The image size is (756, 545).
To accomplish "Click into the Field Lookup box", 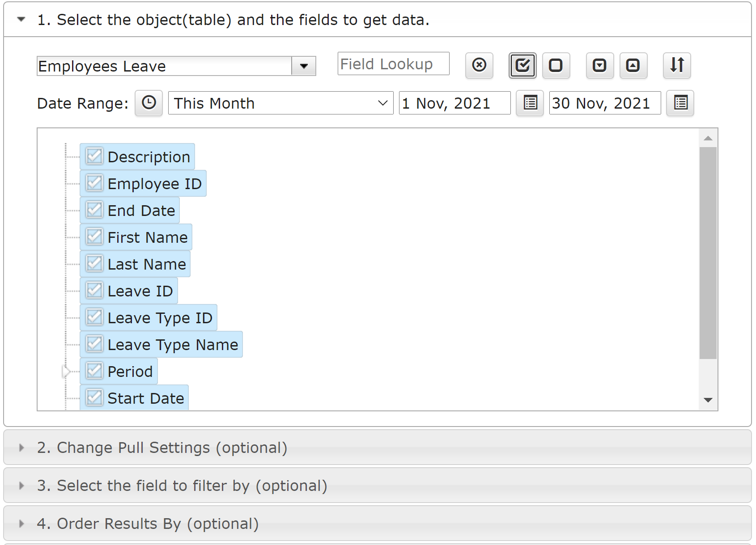I will pos(394,64).
